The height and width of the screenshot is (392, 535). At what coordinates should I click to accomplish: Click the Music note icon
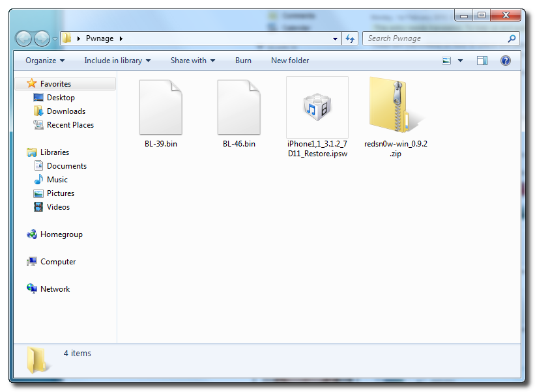pos(38,179)
